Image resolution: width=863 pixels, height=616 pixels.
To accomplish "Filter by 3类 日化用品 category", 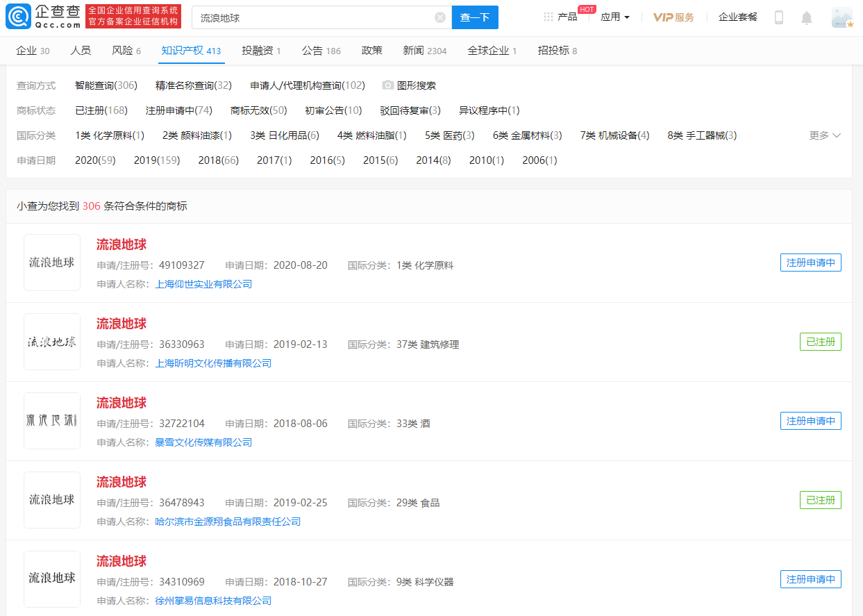I will tap(285, 135).
